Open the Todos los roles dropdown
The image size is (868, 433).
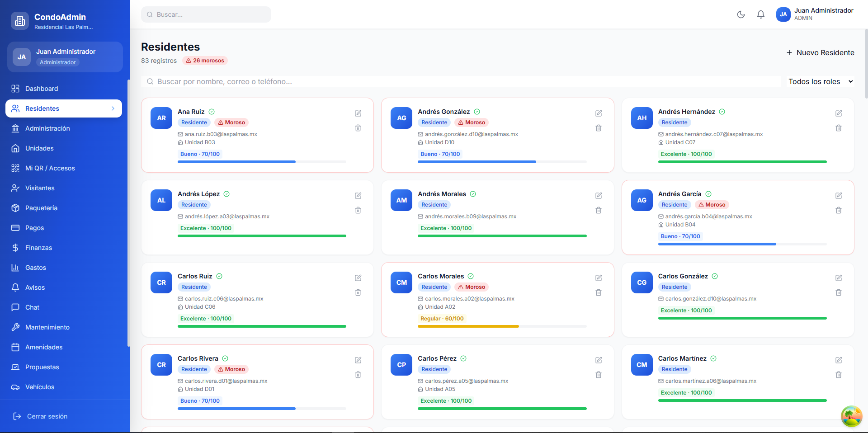click(820, 82)
